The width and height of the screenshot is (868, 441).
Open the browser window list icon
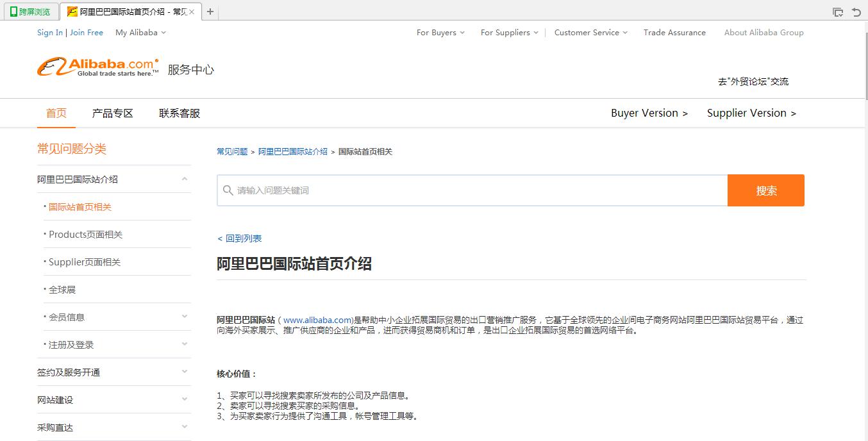[837, 12]
